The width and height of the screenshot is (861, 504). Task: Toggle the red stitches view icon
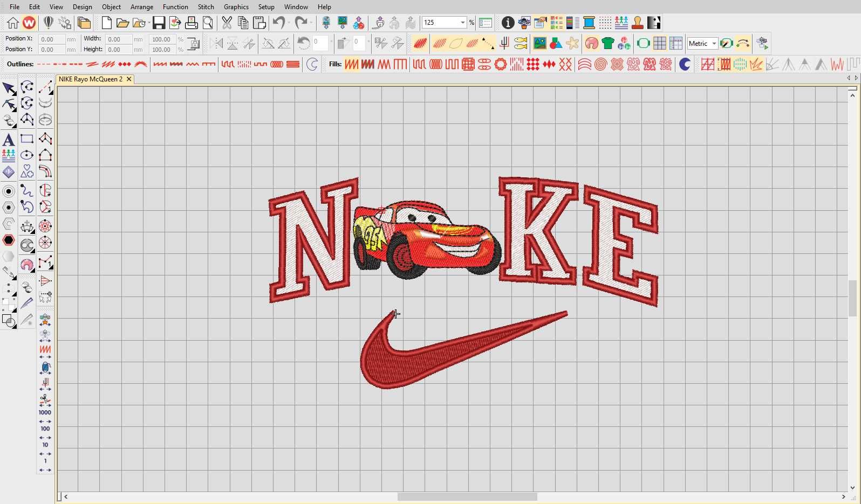420,43
